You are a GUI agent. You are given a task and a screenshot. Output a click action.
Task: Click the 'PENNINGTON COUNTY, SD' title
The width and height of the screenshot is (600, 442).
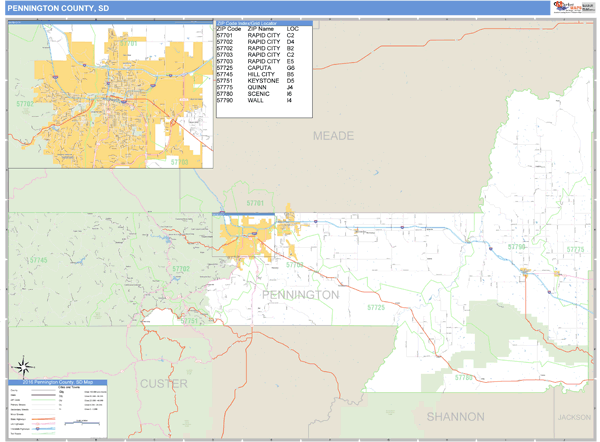(x=58, y=8)
